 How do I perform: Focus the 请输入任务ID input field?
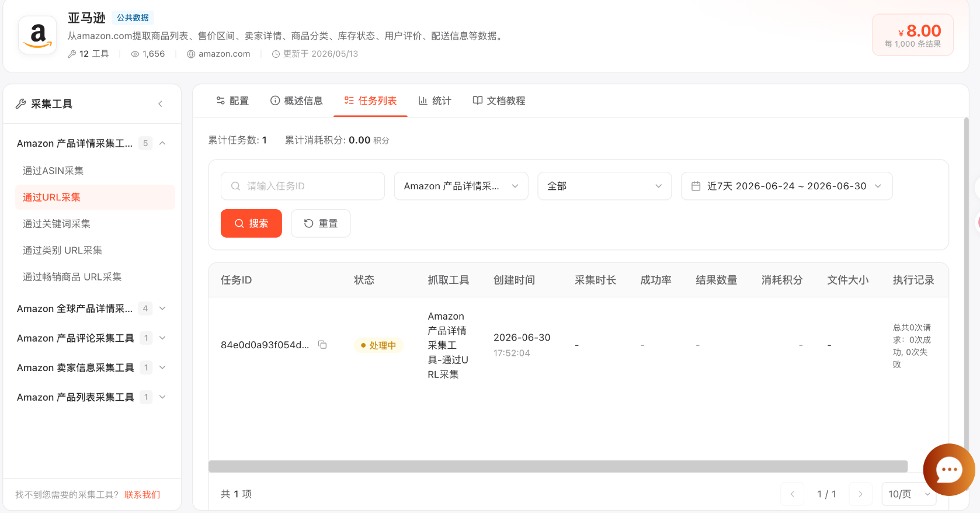[x=303, y=186]
